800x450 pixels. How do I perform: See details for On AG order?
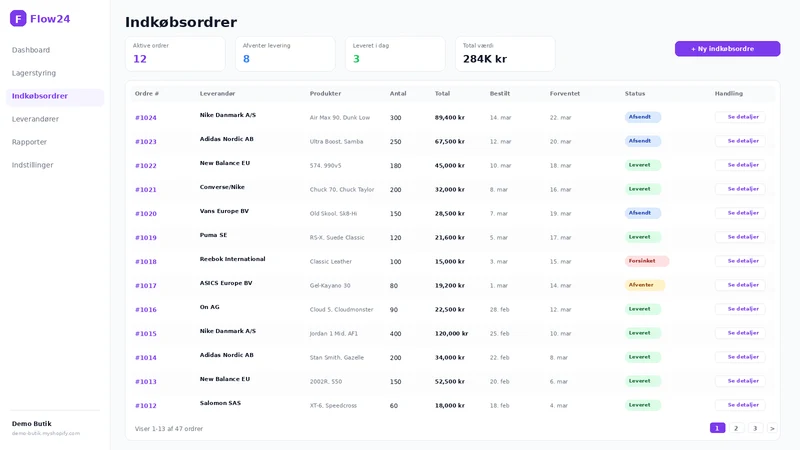click(740, 309)
